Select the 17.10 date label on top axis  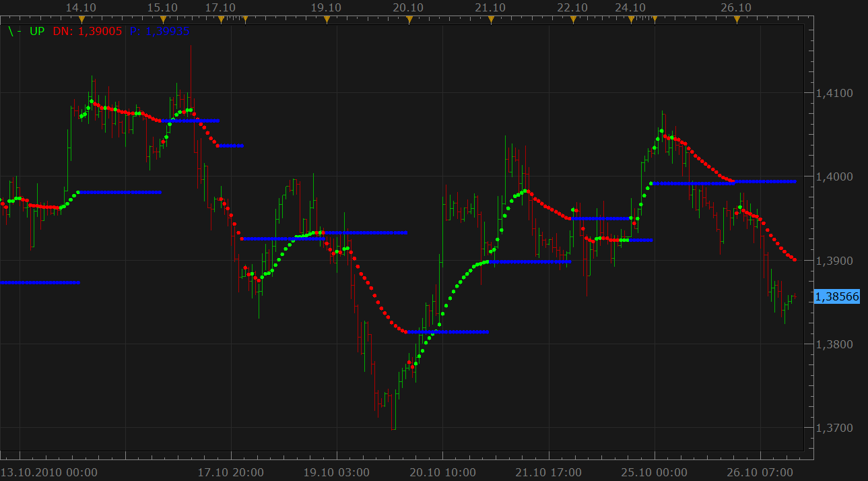[x=220, y=7]
